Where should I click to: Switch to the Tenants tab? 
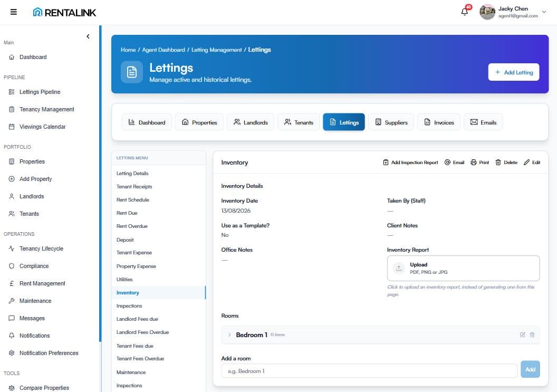tap(299, 122)
